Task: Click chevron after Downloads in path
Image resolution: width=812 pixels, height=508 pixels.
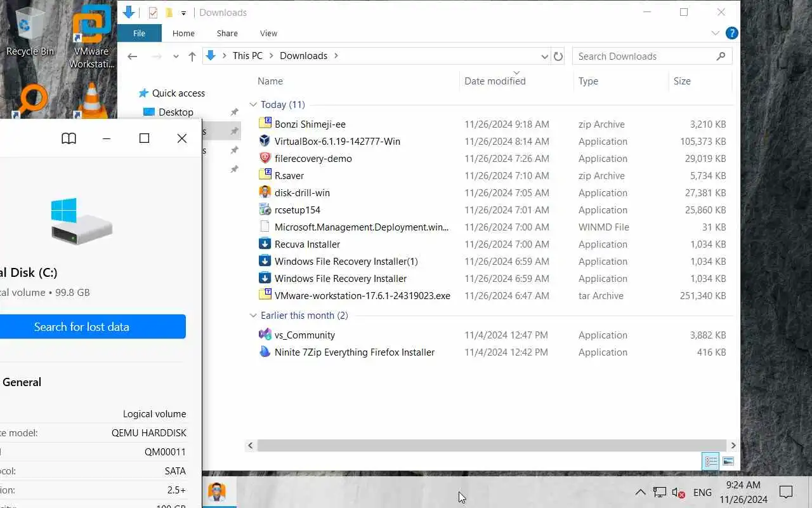Action: (336, 56)
